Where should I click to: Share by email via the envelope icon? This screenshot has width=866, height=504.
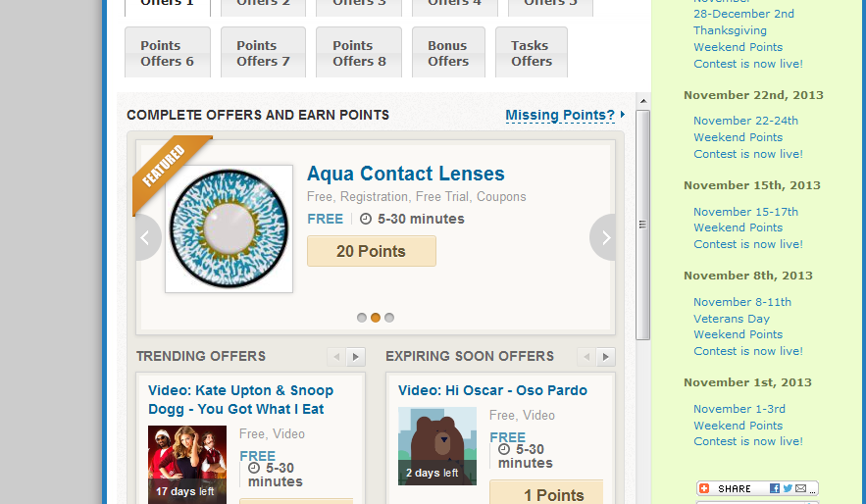(x=801, y=488)
